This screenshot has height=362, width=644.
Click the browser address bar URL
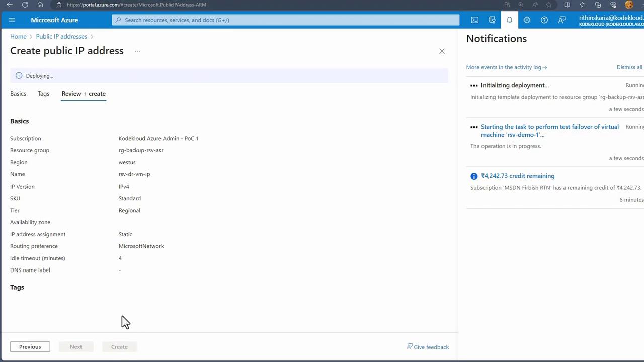(x=136, y=5)
